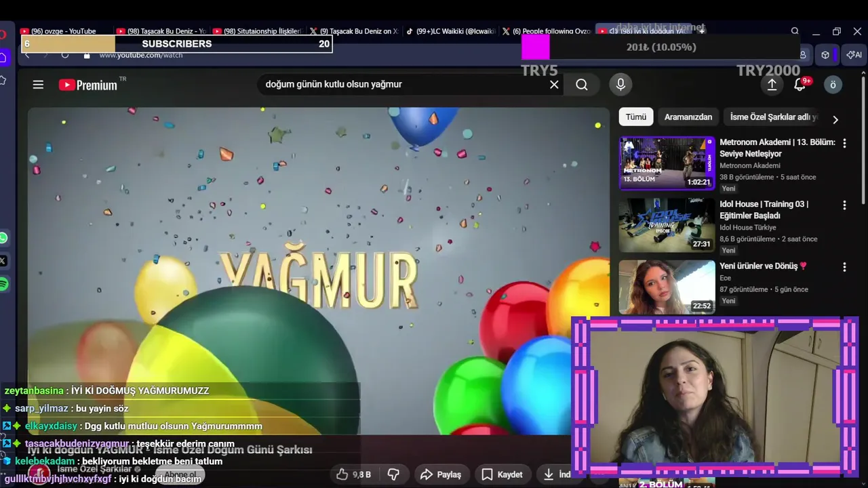Save the video with Kaydet button
Viewport: 868px width, 488px height.
(x=502, y=474)
